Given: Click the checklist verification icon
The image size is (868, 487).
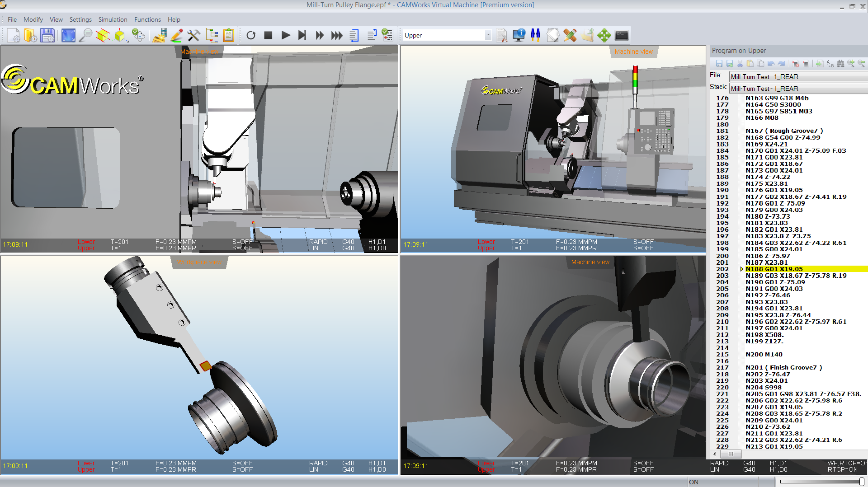Looking at the screenshot, I should tap(387, 35).
